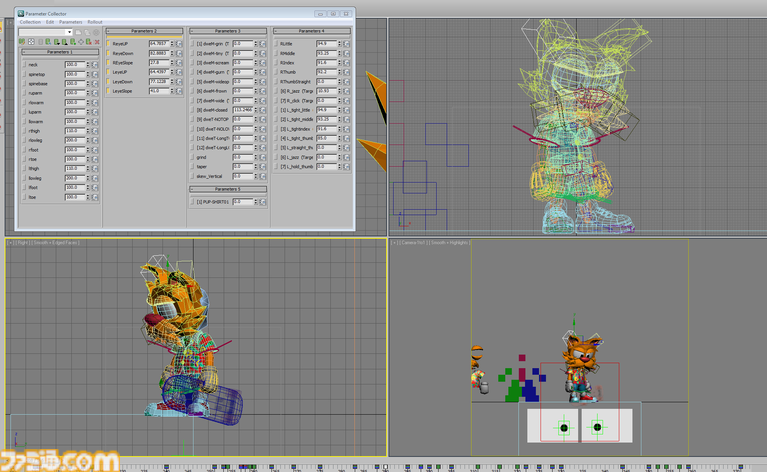This screenshot has width=767, height=472.
Task: Click the New Collection icon
Action: tap(78, 32)
